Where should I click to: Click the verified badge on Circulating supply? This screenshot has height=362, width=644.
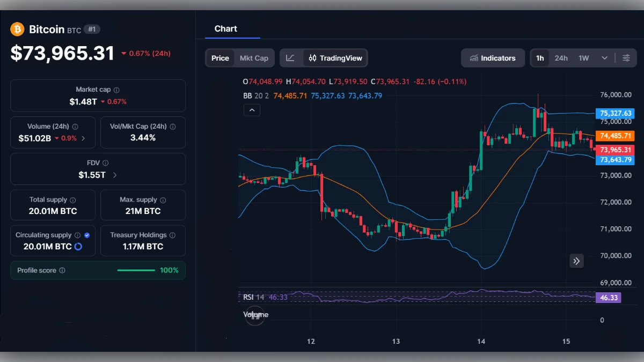[x=86, y=234]
